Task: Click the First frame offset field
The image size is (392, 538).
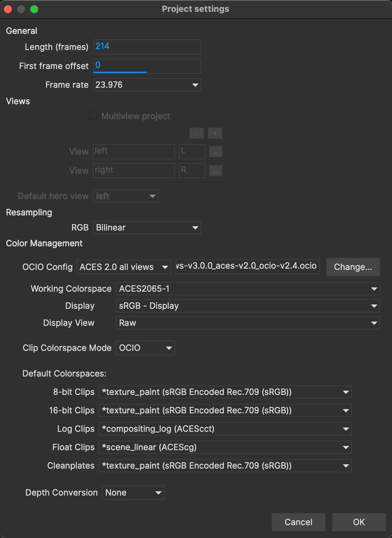Action: point(147,66)
